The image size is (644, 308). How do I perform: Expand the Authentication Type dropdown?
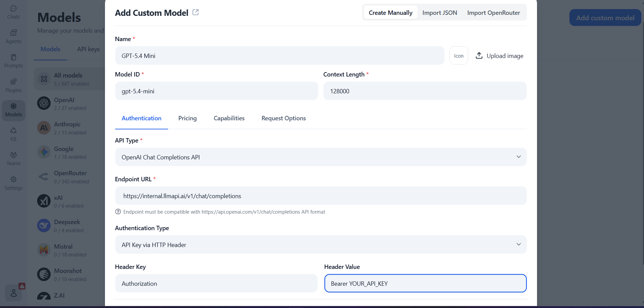[321, 245]
